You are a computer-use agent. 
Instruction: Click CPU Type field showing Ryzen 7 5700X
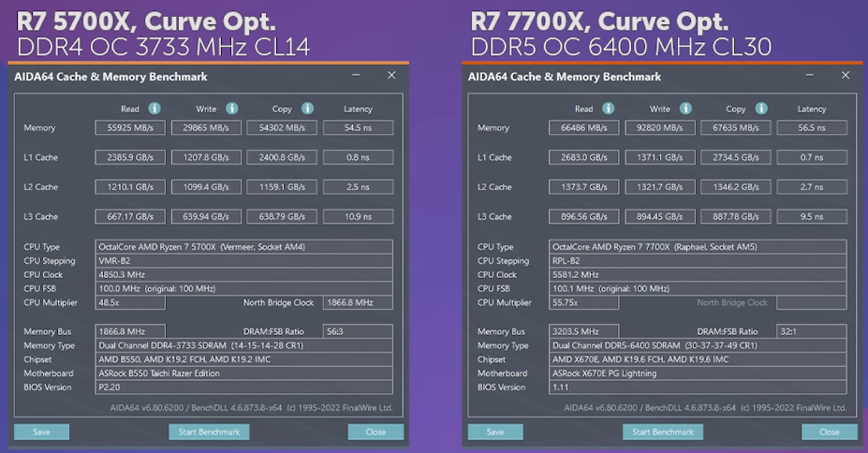point(244,247)
